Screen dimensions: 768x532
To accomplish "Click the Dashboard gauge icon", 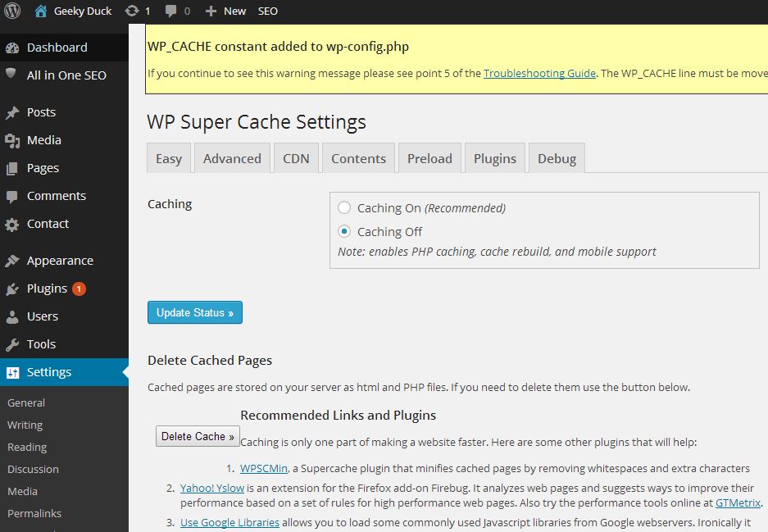I will click(12, 48).
